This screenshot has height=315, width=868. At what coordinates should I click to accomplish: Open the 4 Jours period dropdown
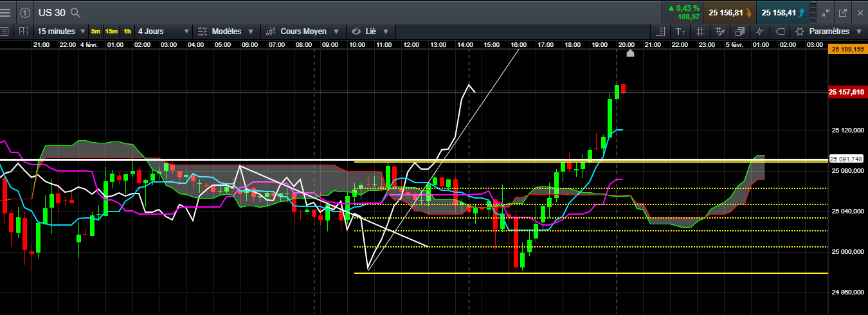163,32
